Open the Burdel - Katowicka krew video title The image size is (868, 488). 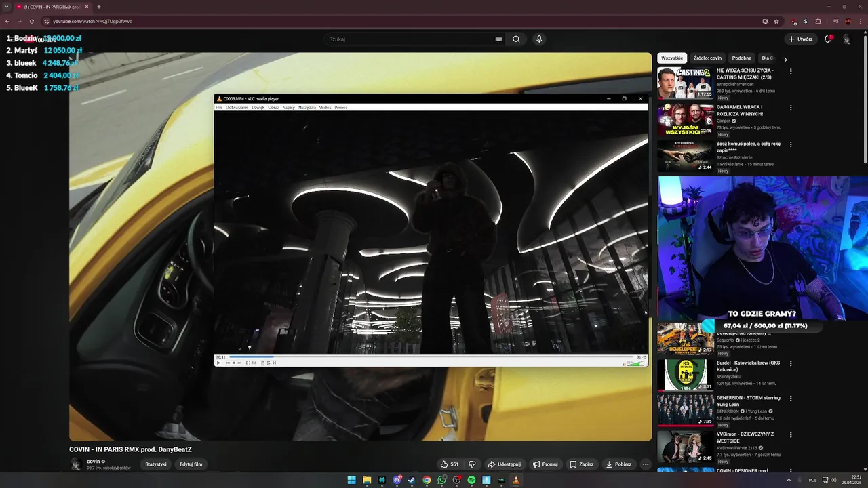coord(748,366)
